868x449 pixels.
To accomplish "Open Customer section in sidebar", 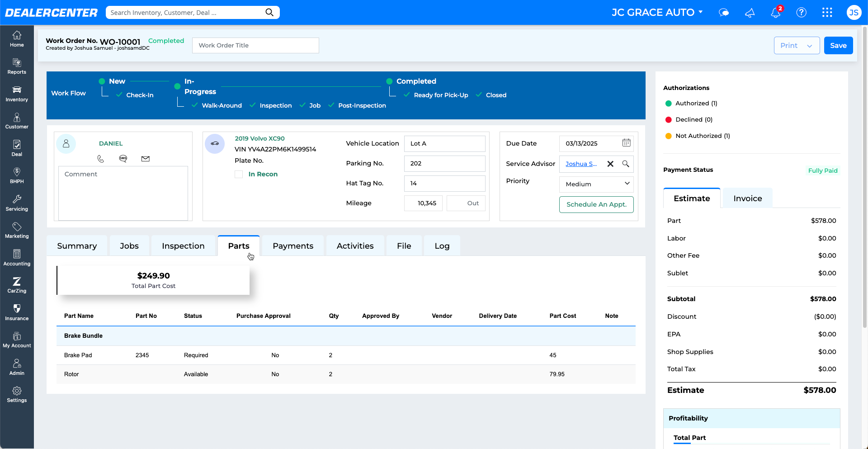I will pos(17,121).
